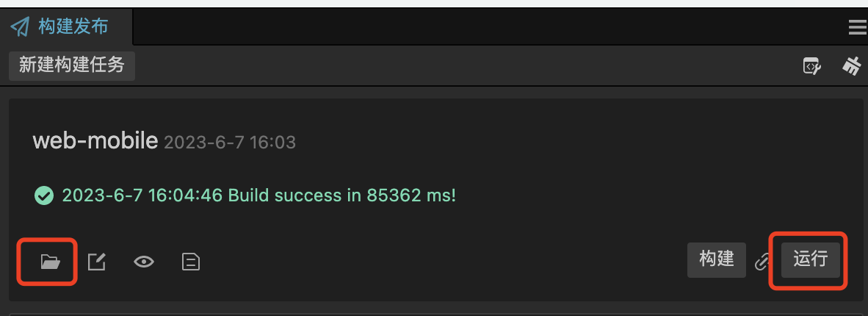Open build developer tools icon

coord(811,66)
